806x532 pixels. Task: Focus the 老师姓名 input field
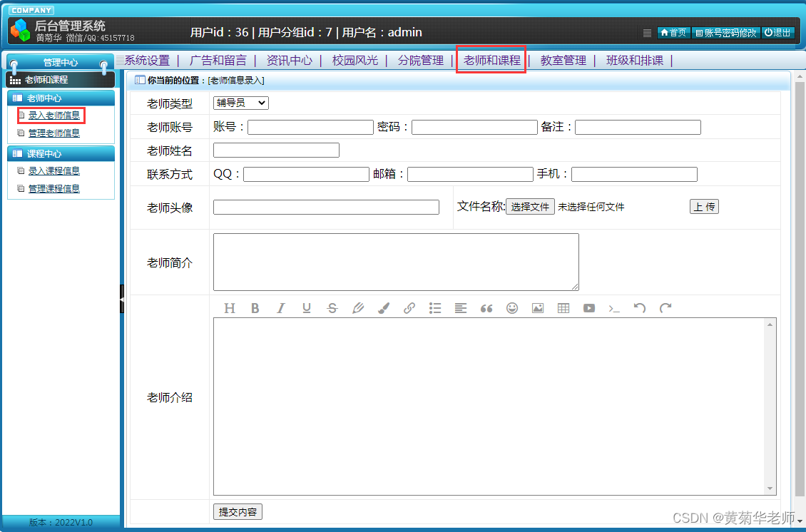click(276, 150)
